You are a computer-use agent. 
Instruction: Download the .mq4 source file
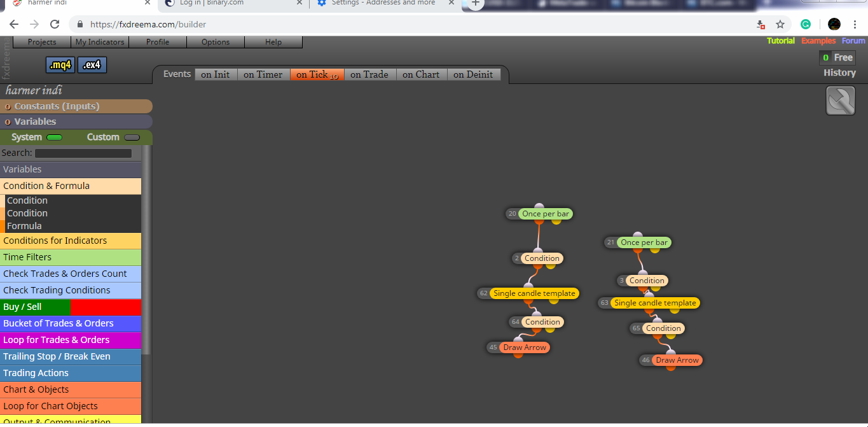point(60,65)
